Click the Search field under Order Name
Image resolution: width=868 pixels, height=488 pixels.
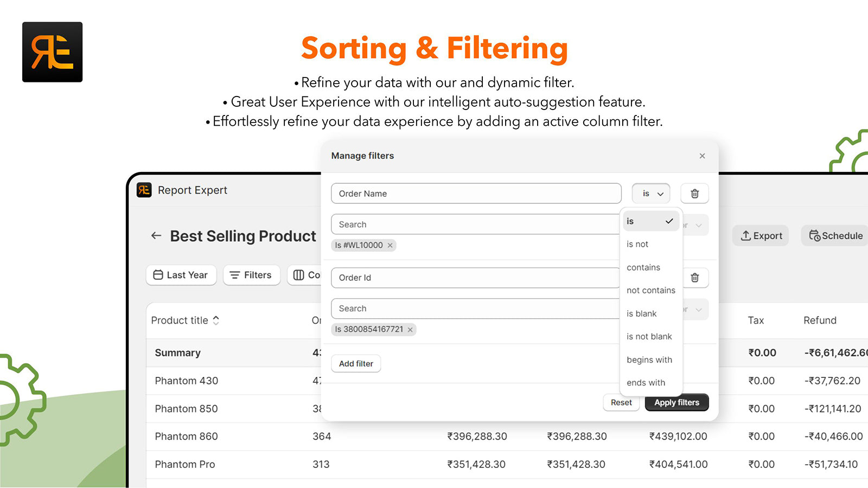pos(476,224)
